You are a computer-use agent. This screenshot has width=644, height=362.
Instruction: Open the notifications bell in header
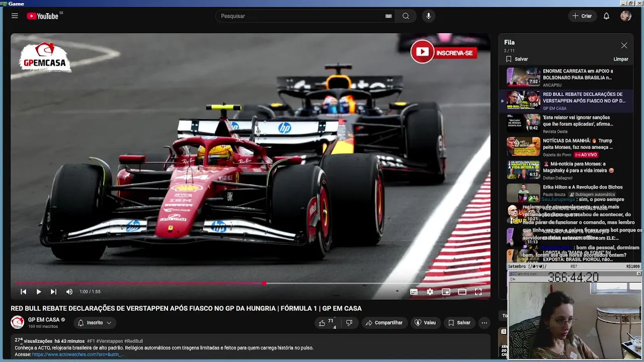pyautogui.click(x=606, y=16)
